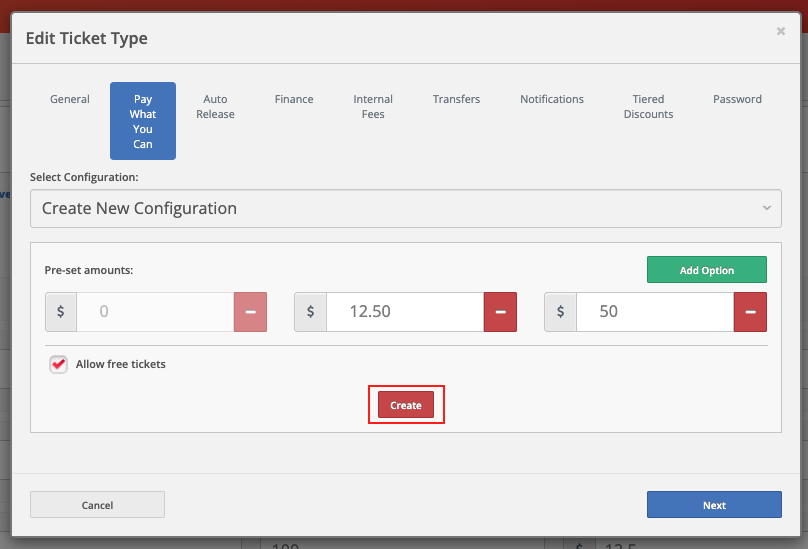Select the Password tab
Image resolution: width=808 pixels, height=549 pixels.
coord(737,100)
